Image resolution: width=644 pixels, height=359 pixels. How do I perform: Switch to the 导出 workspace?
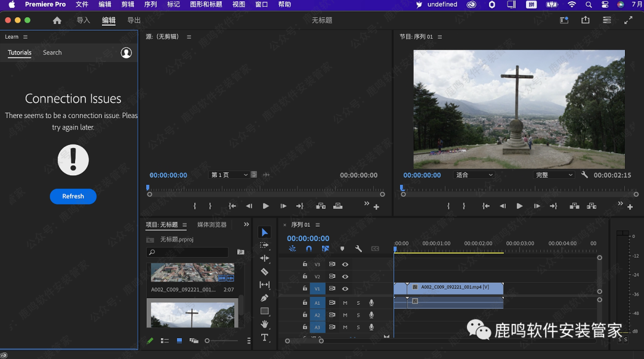click(134, 20)
